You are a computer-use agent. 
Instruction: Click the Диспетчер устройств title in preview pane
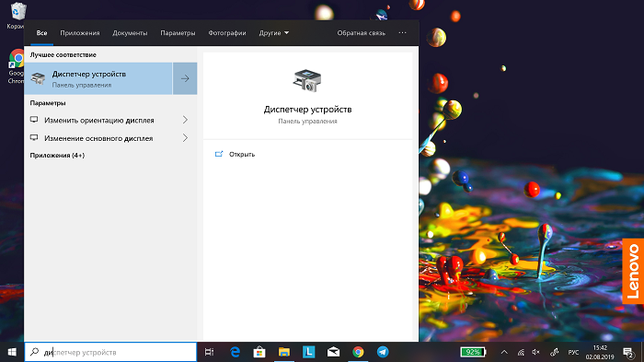307,110
